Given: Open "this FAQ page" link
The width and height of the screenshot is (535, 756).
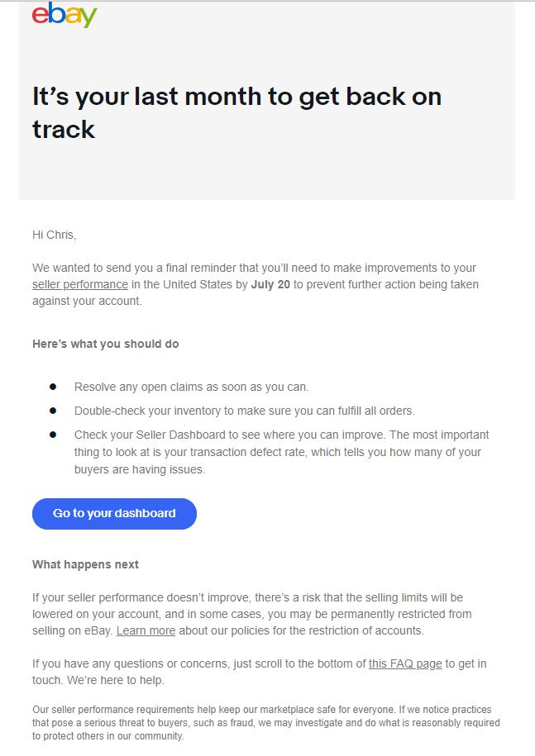Looking at the screenshot, I should click(405, 663).
